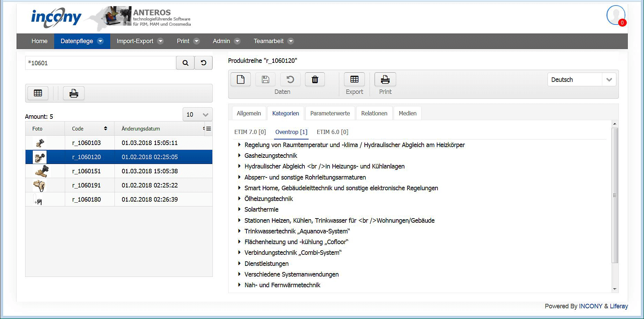The image size is (644, 319).
Task: Switch to the Relationen tab
Action: click(374, 113)
